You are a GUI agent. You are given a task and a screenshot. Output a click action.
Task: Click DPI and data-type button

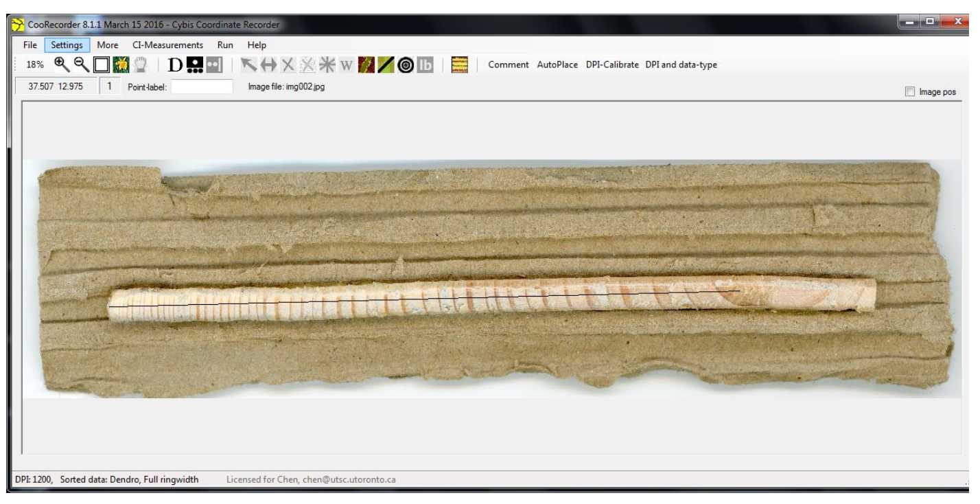pyautogui.click(x=681, y=65)
